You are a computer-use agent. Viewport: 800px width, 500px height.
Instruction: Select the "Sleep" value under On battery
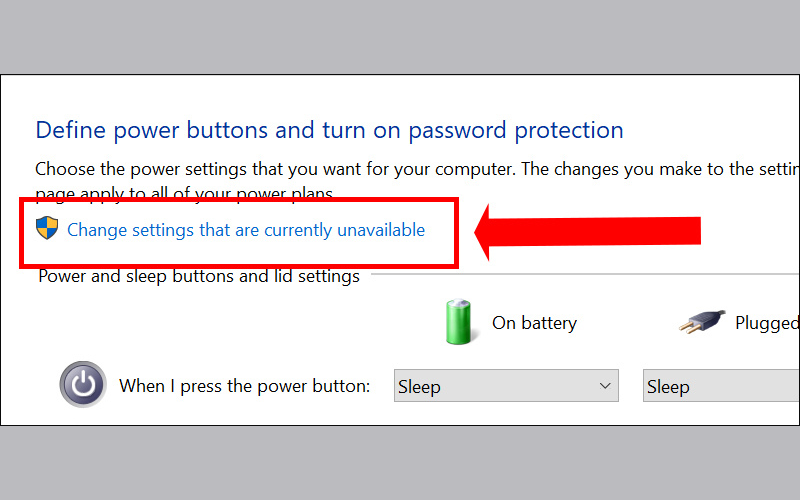click(x=419, y=386)
